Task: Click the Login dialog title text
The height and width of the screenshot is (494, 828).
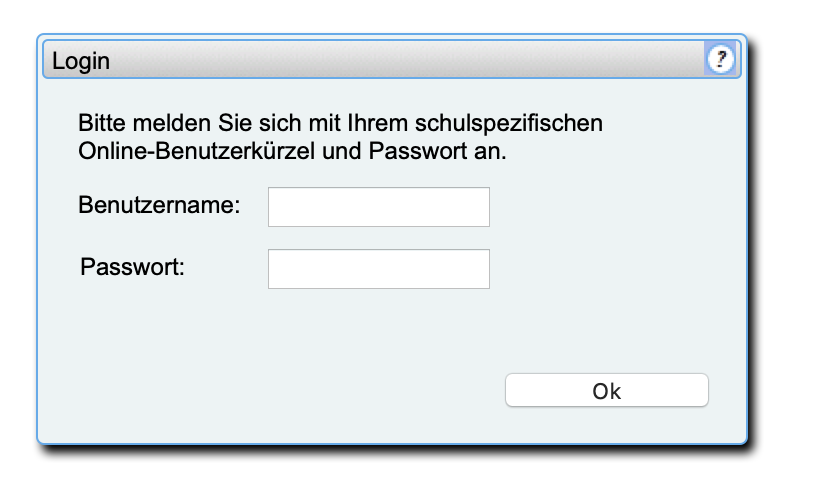Action: coord(81,61)
